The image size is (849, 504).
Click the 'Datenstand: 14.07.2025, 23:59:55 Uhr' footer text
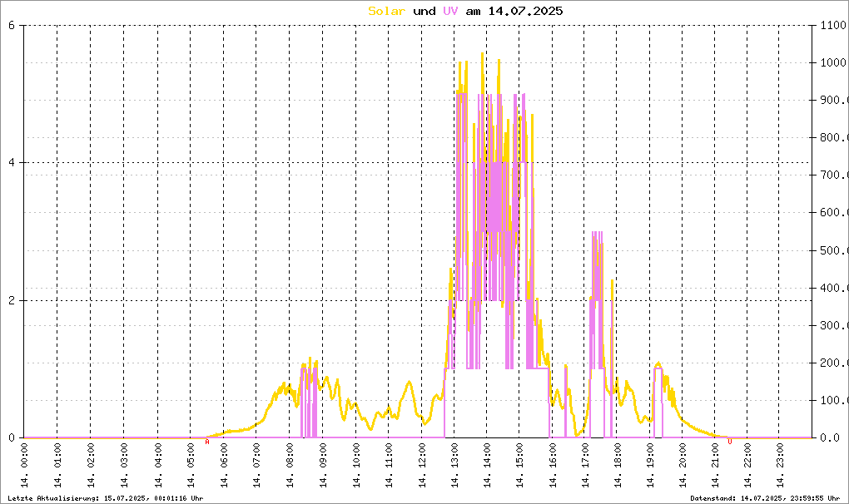point(765,498)
